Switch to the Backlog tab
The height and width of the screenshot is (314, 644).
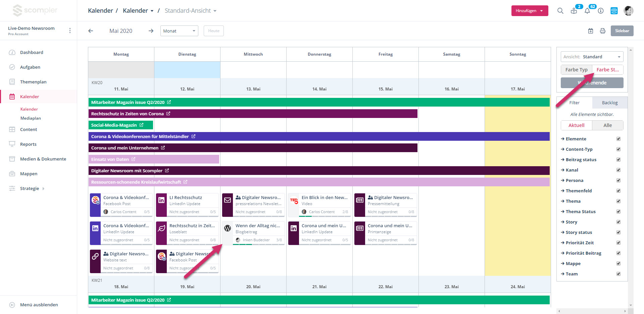click(x=609, y=103)
